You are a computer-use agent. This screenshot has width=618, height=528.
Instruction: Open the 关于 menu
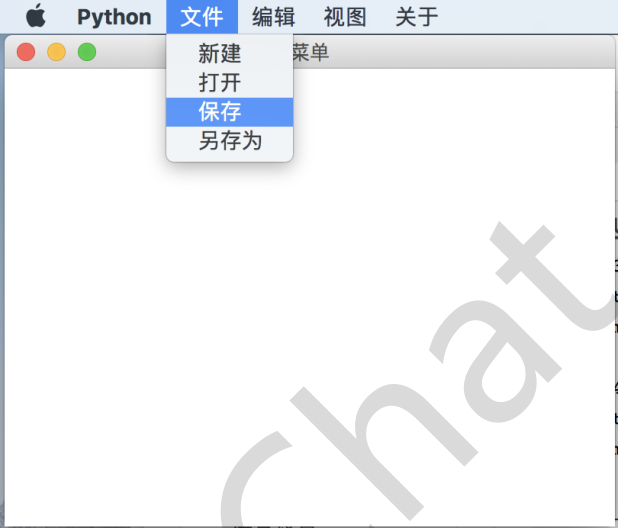417,17
